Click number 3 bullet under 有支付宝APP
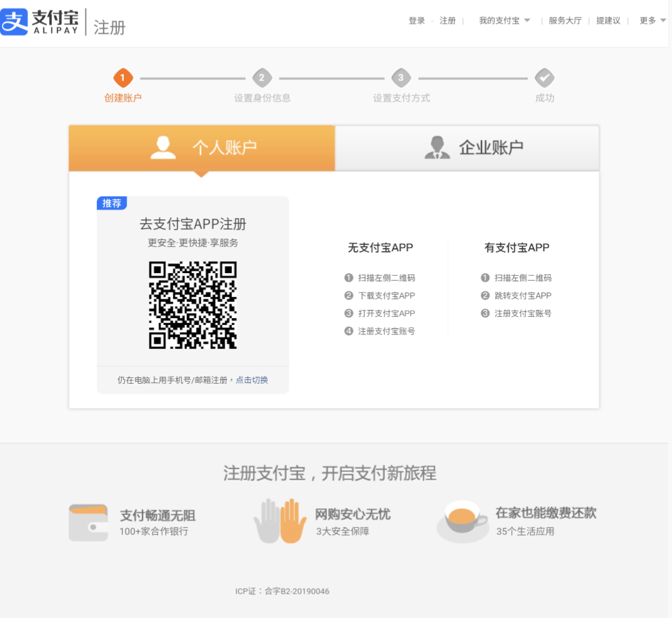 tap(485, 313)
